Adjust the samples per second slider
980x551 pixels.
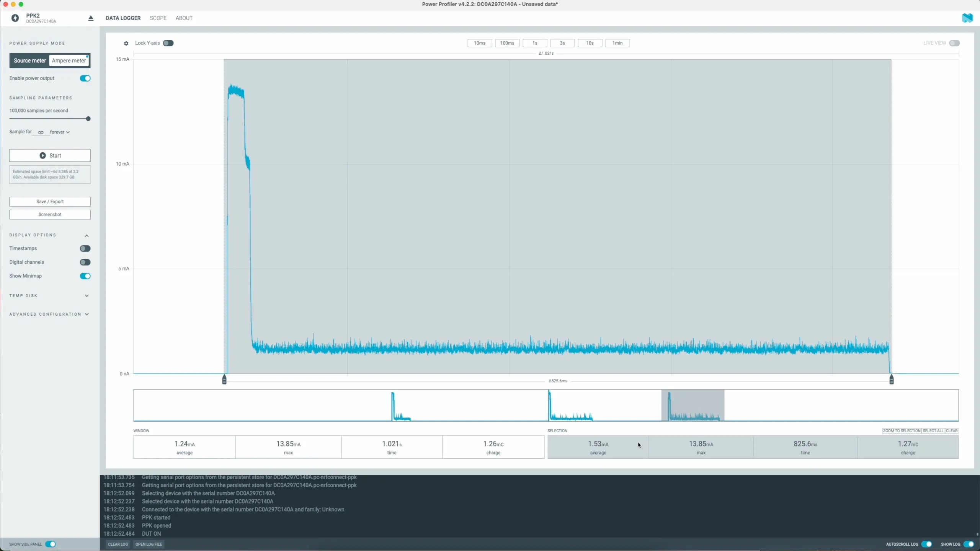[88, 119]
